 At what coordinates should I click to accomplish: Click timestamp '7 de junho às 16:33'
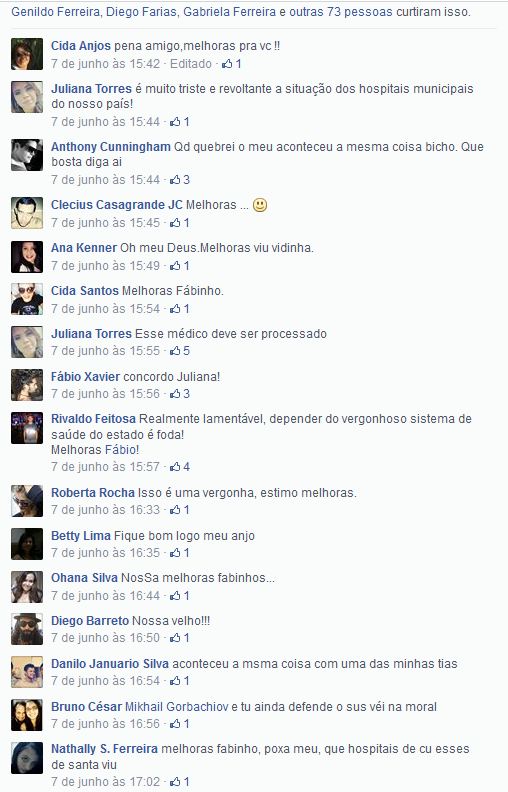point(106,510)
